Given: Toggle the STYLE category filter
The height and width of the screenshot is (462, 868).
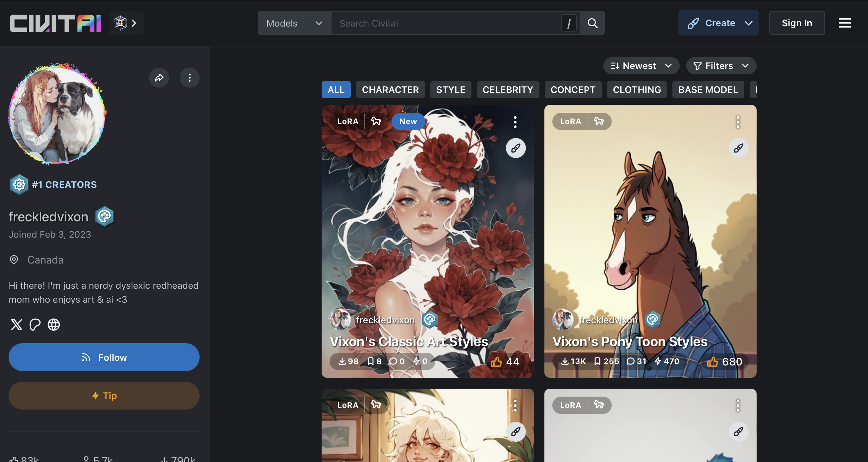Looking at the screenshot, I should (451, 90).
